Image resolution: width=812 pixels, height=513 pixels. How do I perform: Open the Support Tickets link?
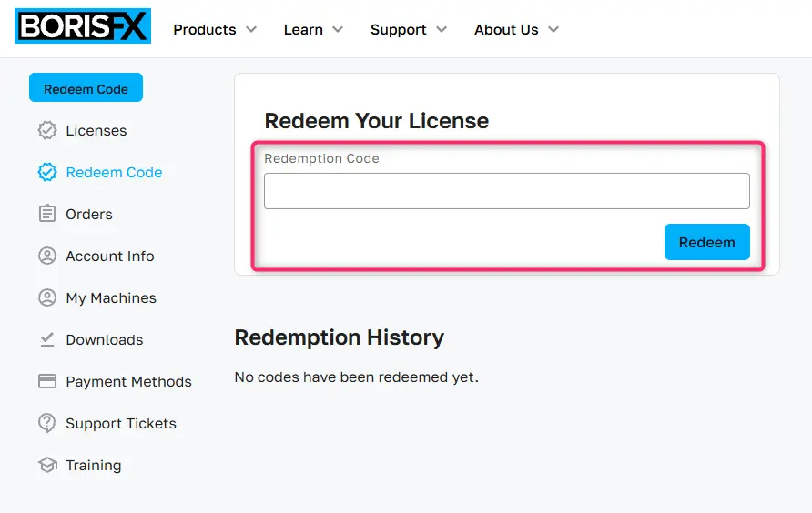121,424
